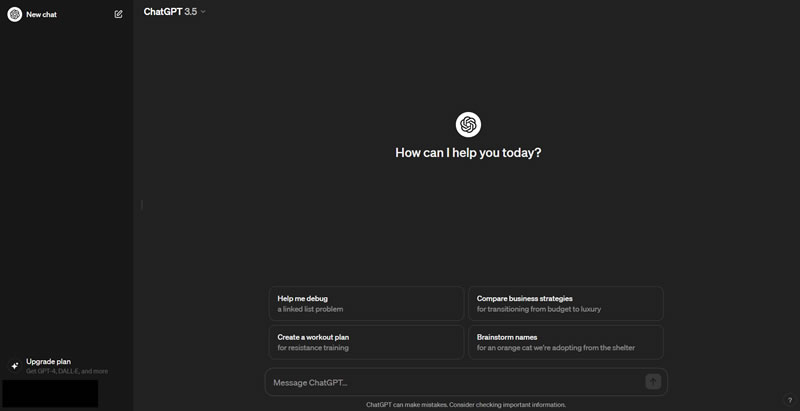
Task: Select the Upgrade plan option
Action: tap(66, 366)
